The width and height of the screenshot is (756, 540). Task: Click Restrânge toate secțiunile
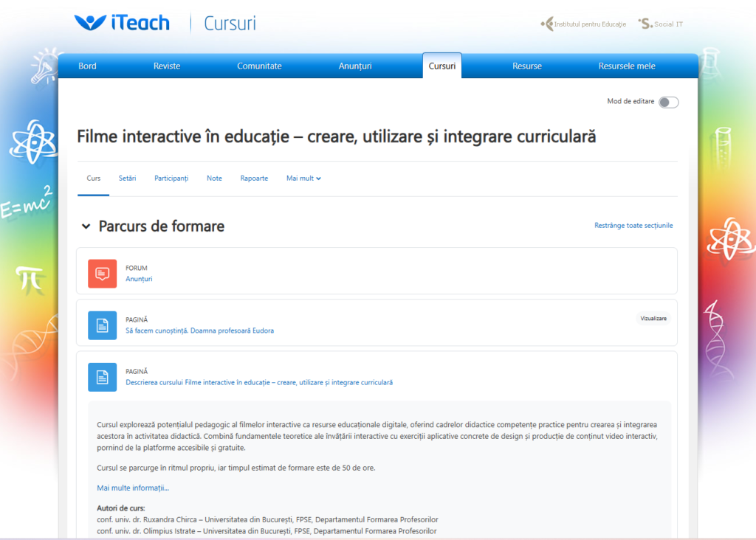click(633, 226)
